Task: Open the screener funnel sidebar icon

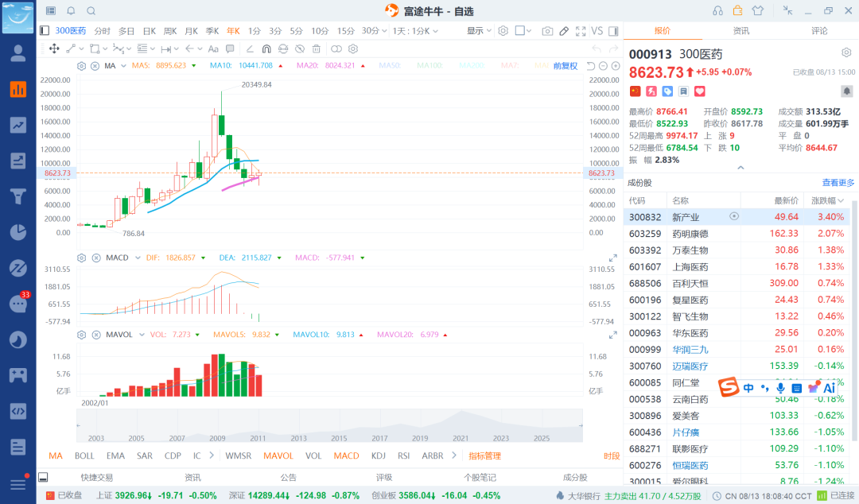Action: tap(18, 196)
